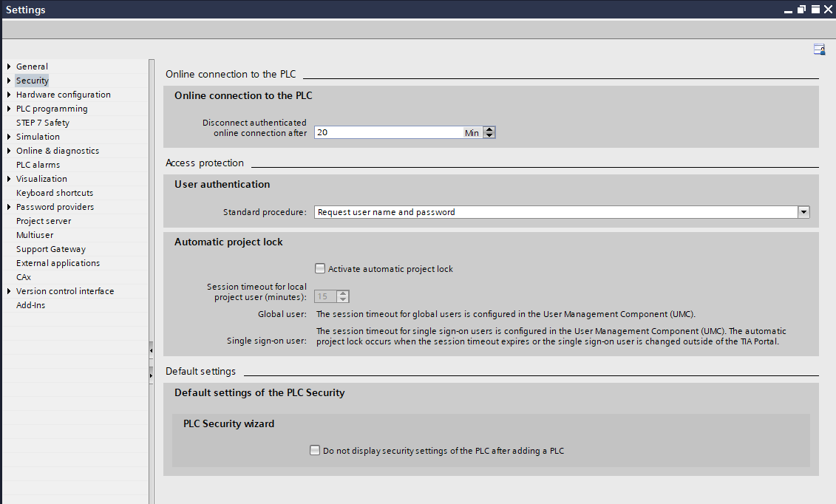Screen dimensions: 836x504
Task: Expand the General tree node
Action: click(9, 67)
